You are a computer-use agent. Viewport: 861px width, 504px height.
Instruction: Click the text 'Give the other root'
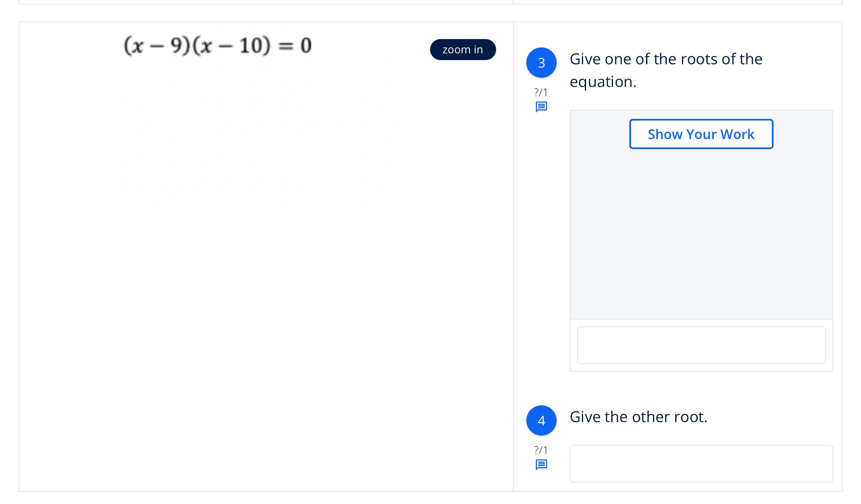coord(639,416)
